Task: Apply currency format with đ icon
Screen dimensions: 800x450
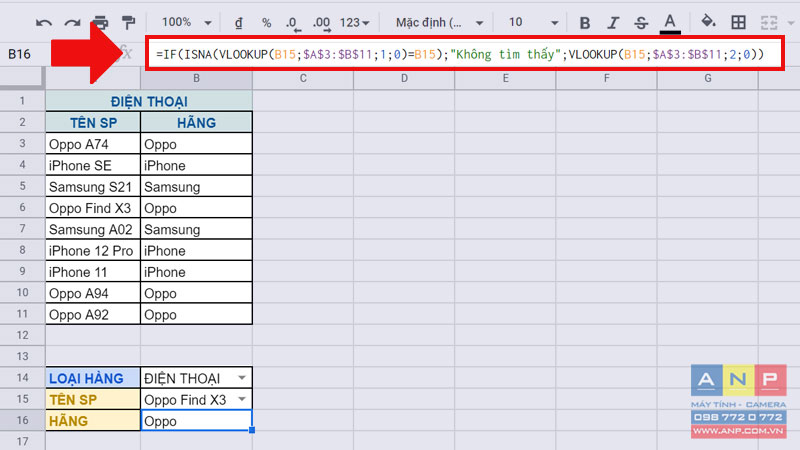Action: pos(238,22)
